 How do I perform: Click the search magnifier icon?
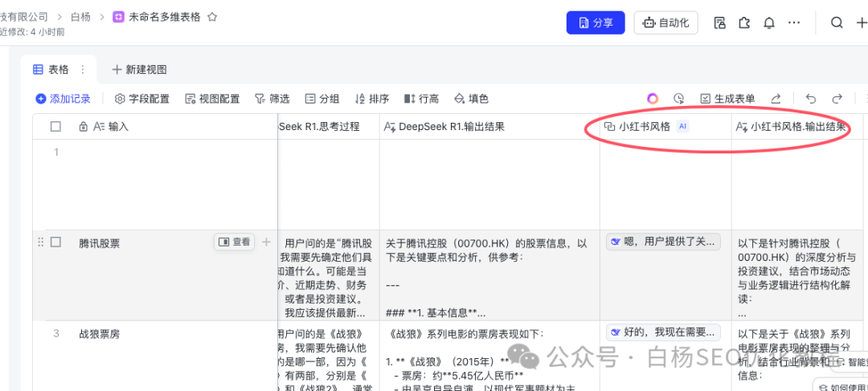[837, 23]
